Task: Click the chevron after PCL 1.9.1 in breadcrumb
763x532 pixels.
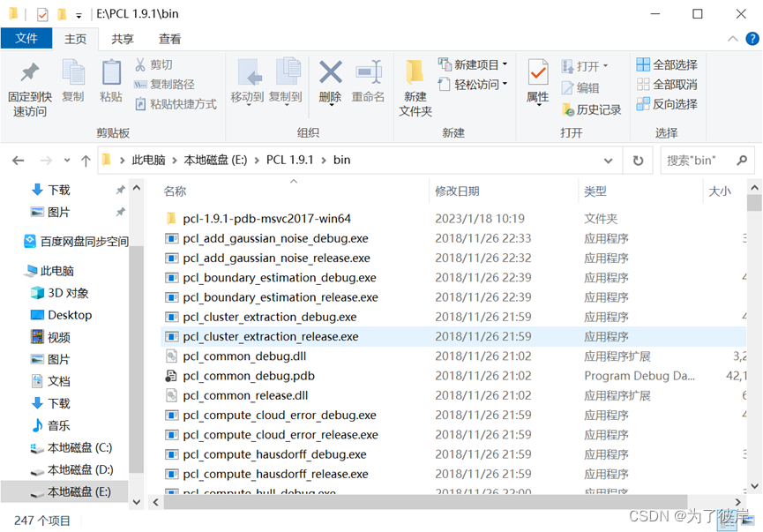Action: [324, 161]
